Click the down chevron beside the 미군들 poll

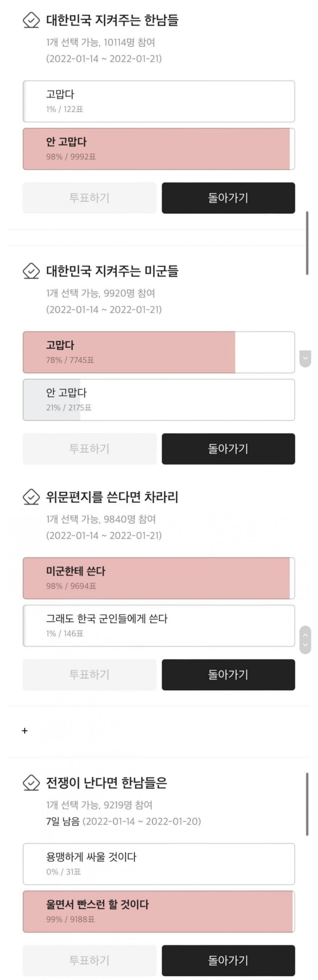(x=305, y=358)
